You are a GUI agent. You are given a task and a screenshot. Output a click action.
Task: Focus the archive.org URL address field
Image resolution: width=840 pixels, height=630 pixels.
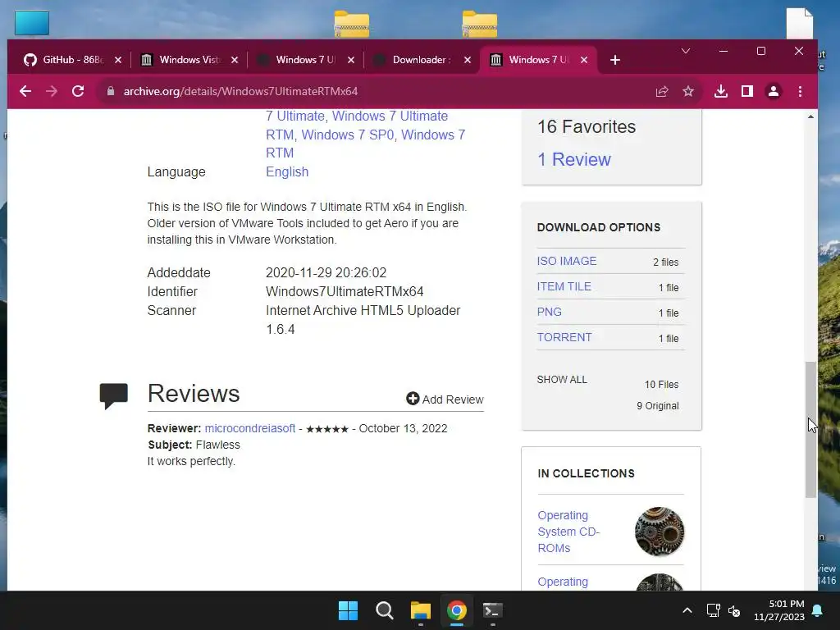(x=375, y=91)
